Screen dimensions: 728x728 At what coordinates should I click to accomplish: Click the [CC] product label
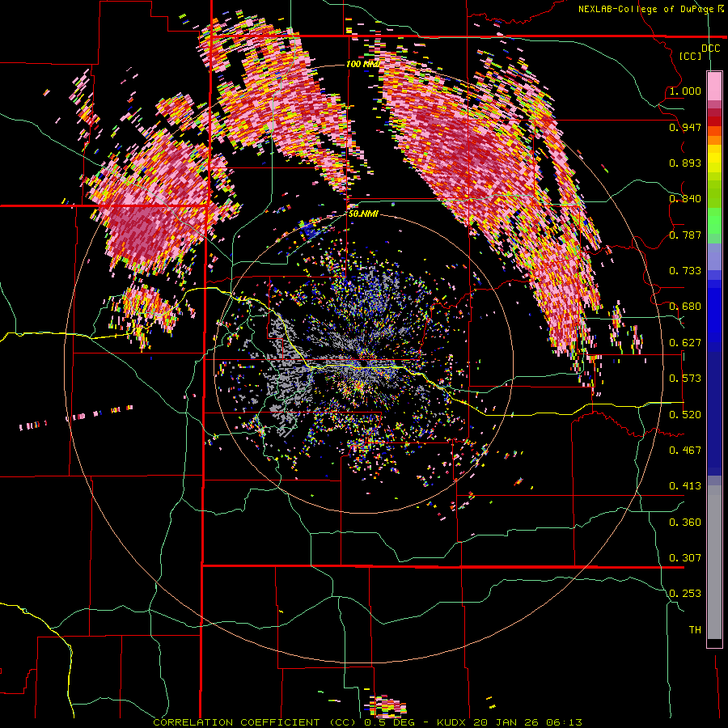pyautogui.click(x=691, y=56)
